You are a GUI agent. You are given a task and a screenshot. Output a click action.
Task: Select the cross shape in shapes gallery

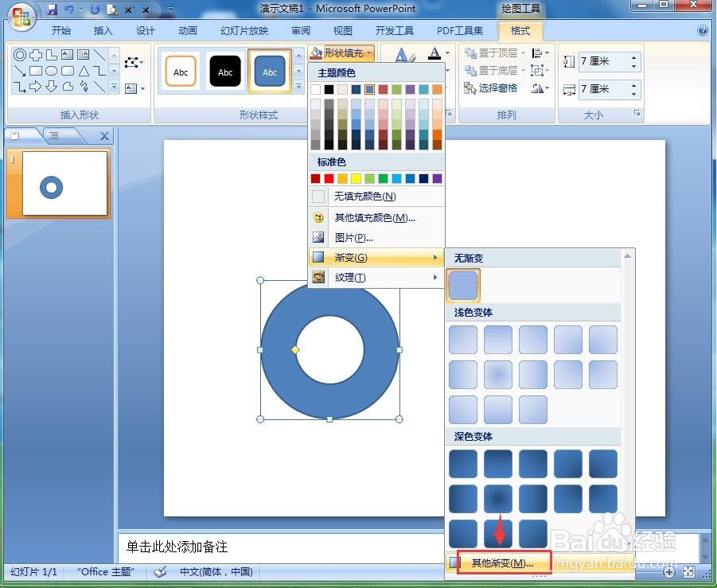pos(35,56)
